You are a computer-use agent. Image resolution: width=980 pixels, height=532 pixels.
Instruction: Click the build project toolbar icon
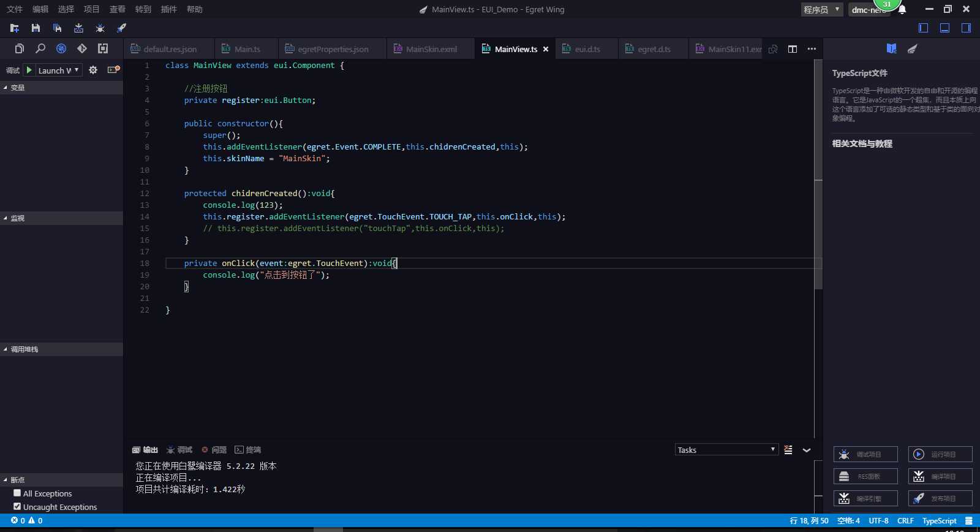[78, 28]
